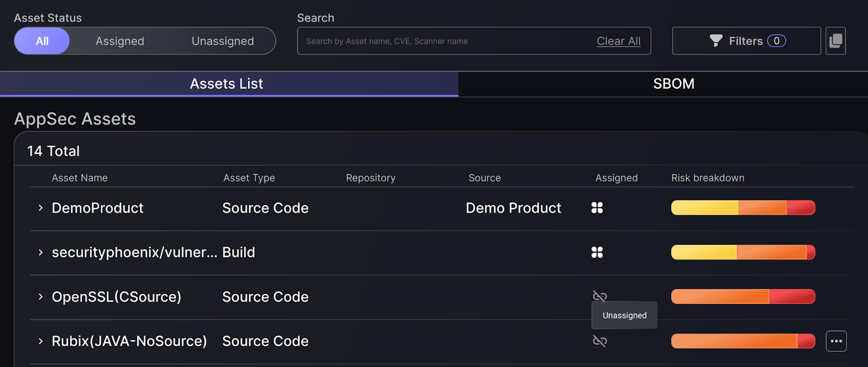Screen dimensions: 868x367
Task: Click Rubix(JAVA-NoSource) unassigned broken-link icon
Action: pyautogui.click(x=599, y=341)
